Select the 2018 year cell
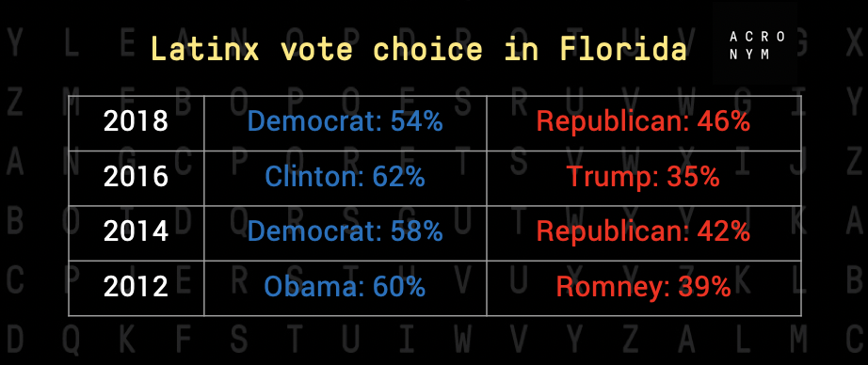868x365 pixels. 137,123
